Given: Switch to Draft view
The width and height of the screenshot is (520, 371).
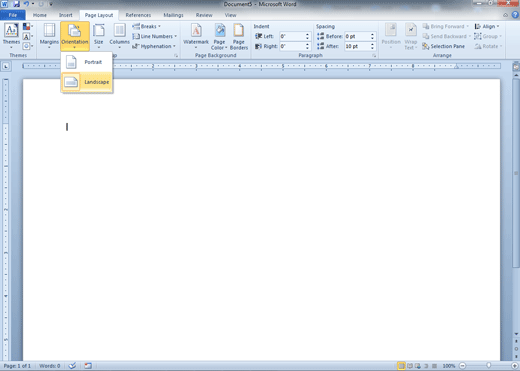Looking at the screenshot, I should coord(434,366).
